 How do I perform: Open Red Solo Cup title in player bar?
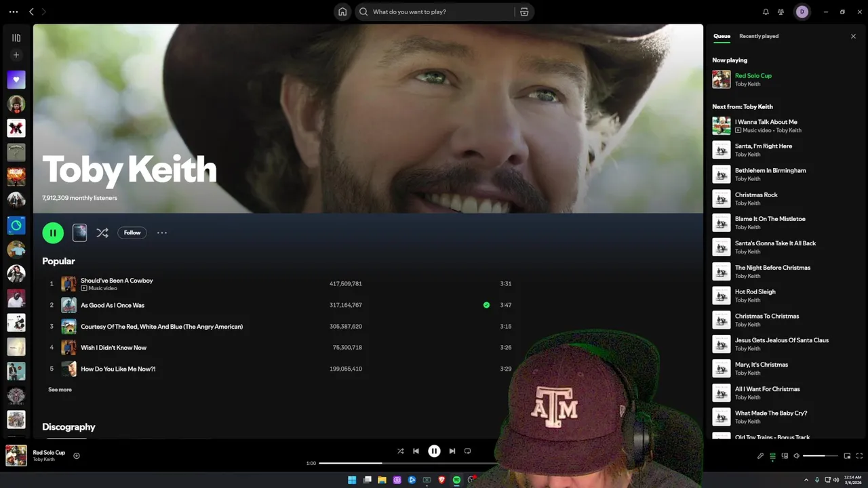click(x=49, y=452)
